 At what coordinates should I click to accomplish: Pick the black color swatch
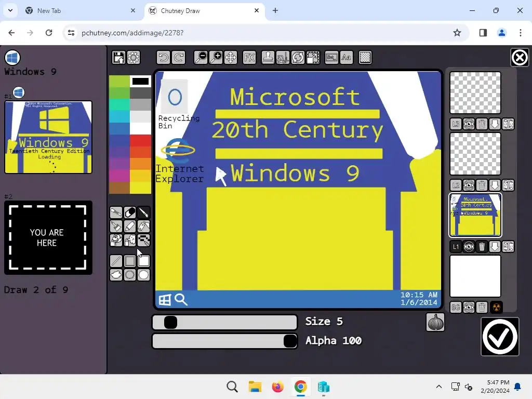click(x=140, y=81)
